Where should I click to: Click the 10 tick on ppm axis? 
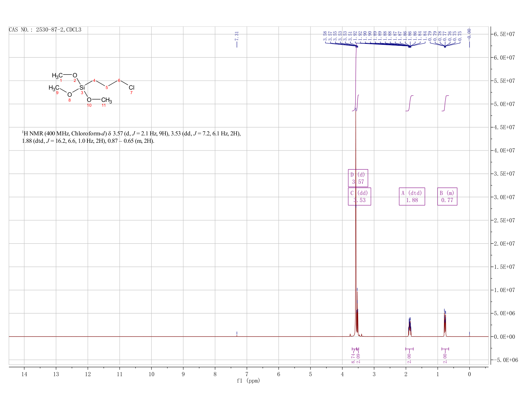coord(152,374)
